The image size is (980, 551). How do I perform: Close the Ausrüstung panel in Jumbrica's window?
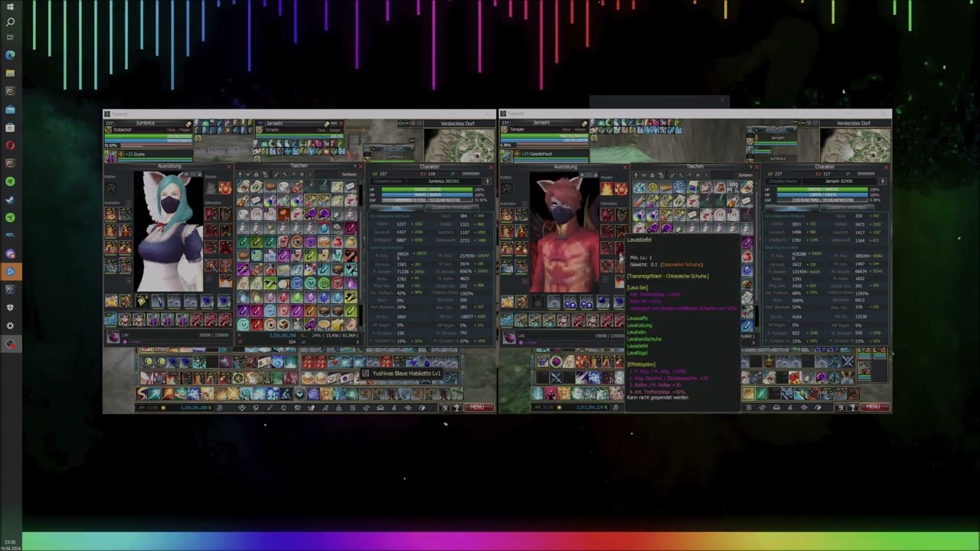[x=228, y=166]
